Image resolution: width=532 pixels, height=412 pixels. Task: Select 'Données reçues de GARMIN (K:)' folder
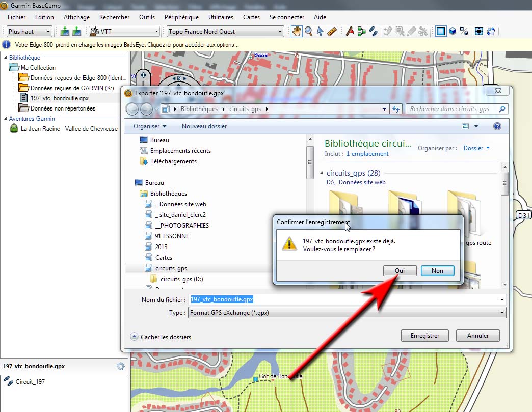(x=72, y=88)
